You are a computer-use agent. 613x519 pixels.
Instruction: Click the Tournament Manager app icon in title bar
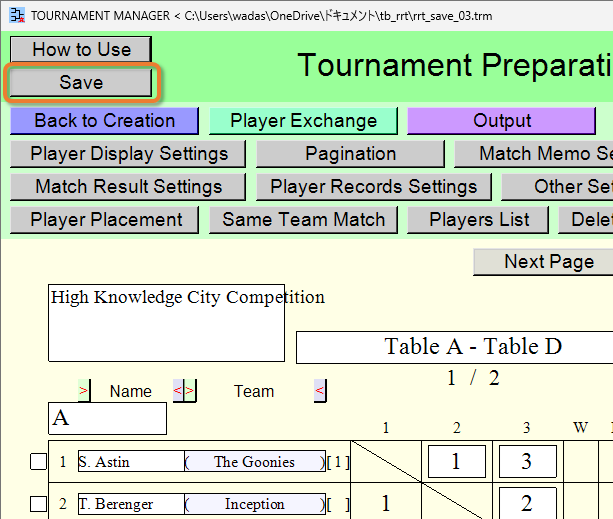tap(17, 16)
